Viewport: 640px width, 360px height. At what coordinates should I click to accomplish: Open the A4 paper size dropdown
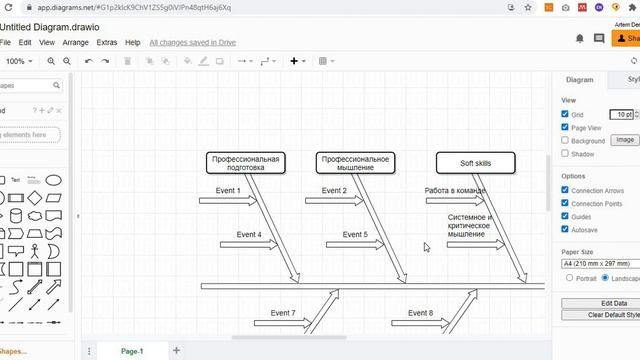[600, 264]
